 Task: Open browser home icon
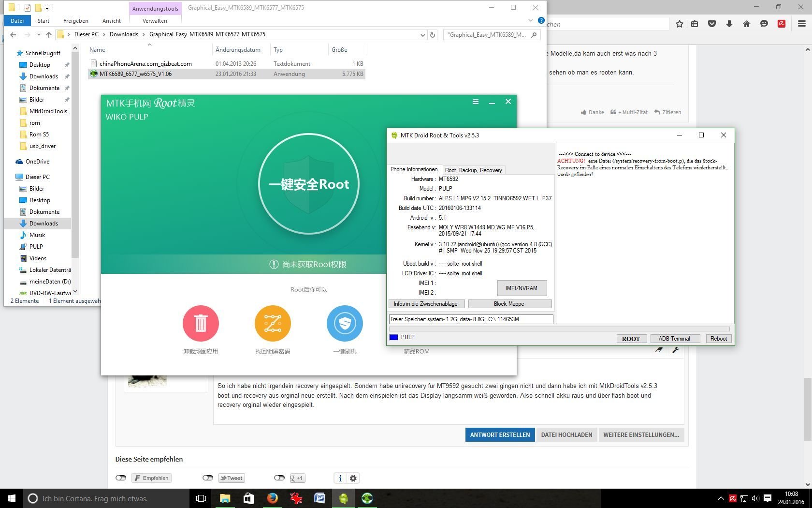[746, 24]
